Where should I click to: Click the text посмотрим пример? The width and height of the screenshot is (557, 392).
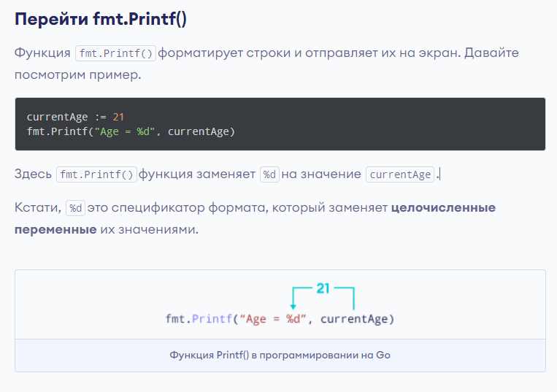[x=78, y=75]
